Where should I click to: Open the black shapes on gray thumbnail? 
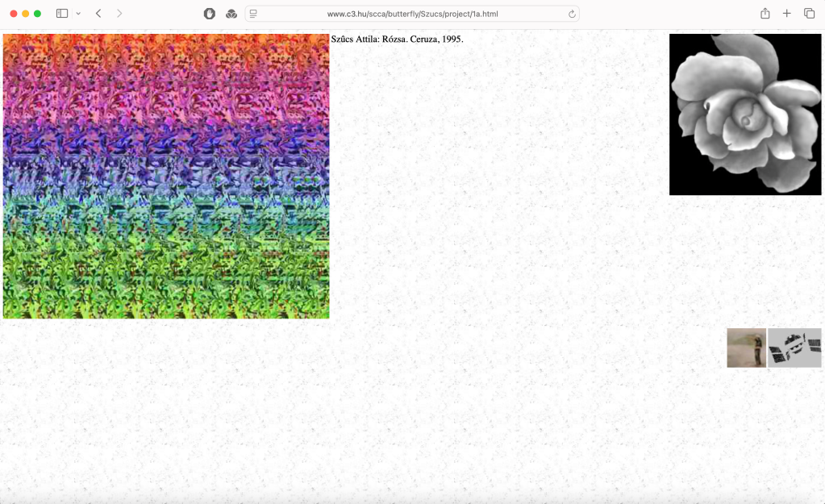(x=794, y=348)
